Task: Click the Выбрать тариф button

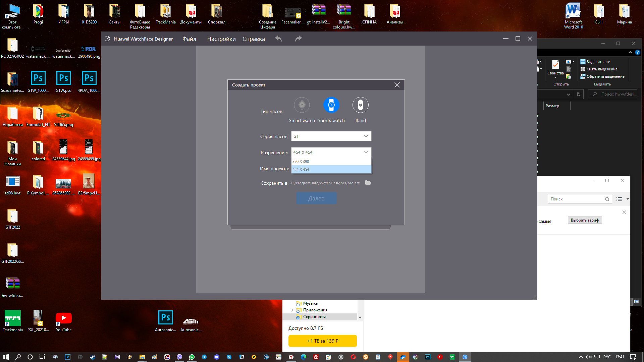Action: pos(585,220)
